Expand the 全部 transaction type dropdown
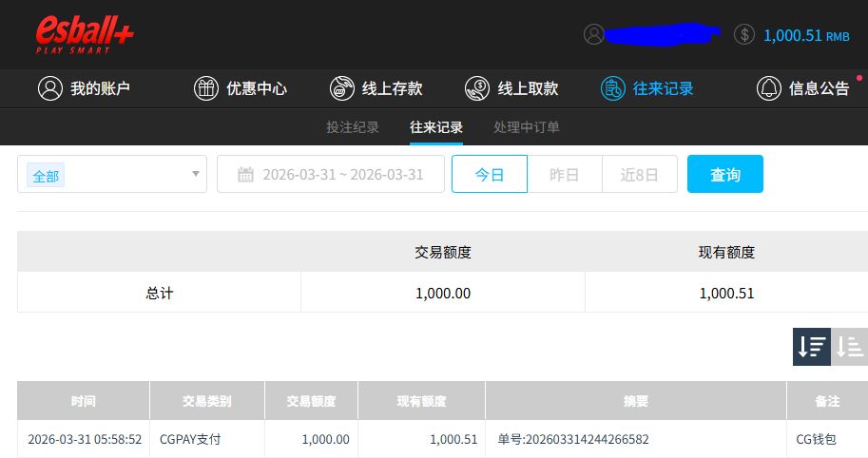The width and height of the screenshot is (868, 458). (x=112, y=175)
